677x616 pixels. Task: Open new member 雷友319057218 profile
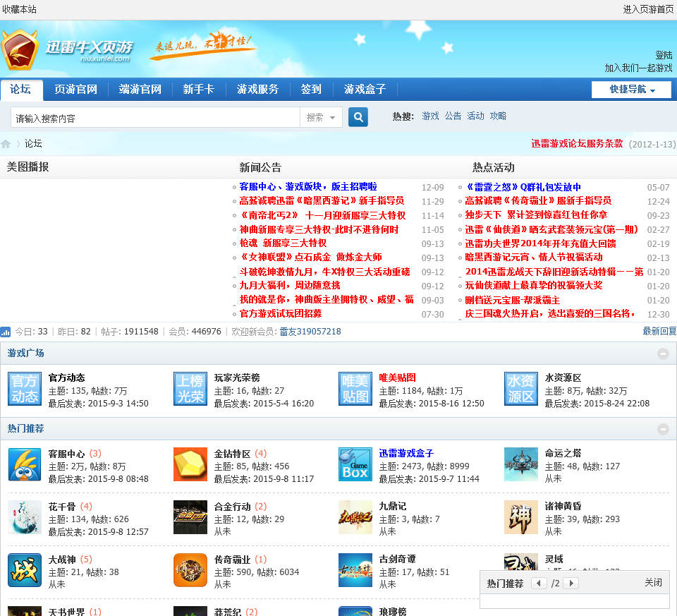[310, 332]
